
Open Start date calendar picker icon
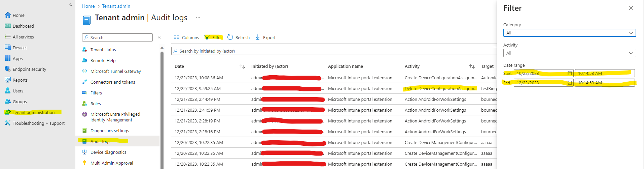tap(570, 73)
